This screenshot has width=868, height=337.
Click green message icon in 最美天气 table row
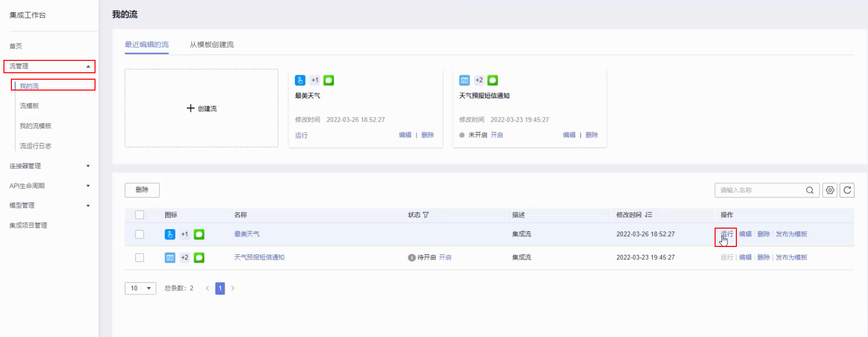tap(199, 235)
